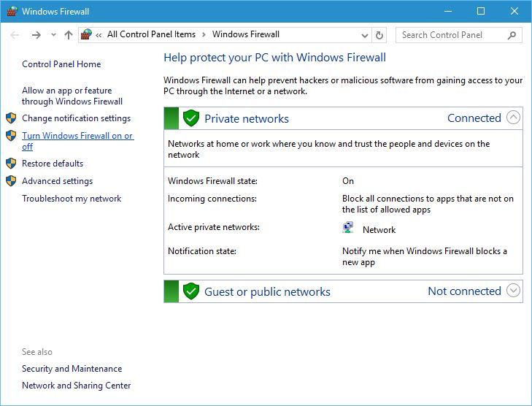
Task: Open Allow an app or feature link
Action: [x=72, y=96]
